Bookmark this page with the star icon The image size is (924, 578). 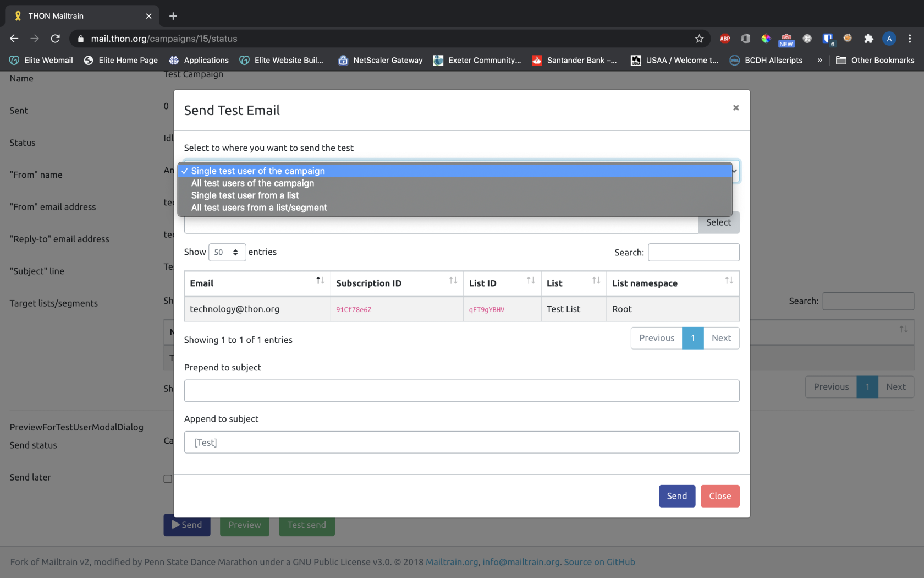pos(699,39)
